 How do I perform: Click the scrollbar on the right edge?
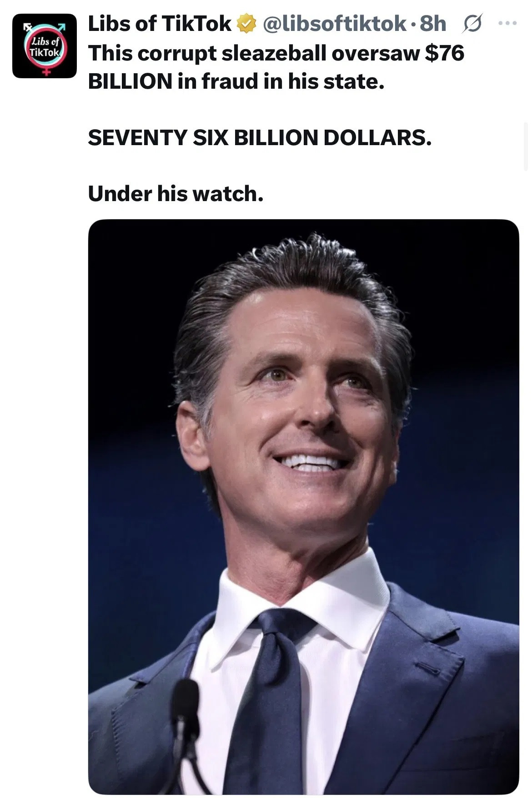[x=527, y=146]
